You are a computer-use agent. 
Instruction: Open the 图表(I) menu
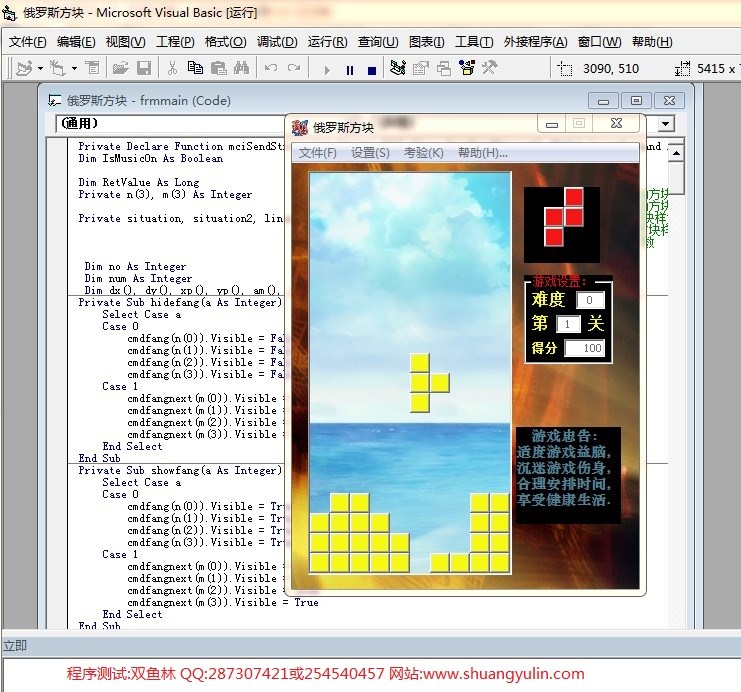pos(427,42)
